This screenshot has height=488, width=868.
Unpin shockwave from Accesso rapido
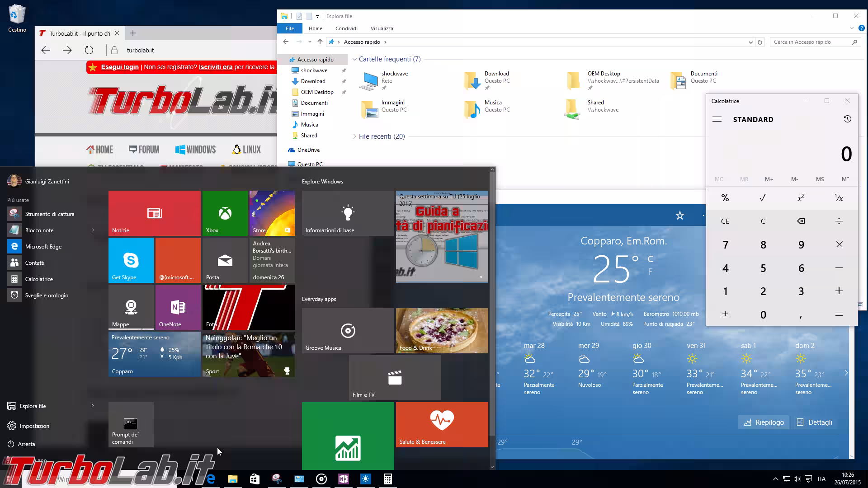click(x=344, y=70)
